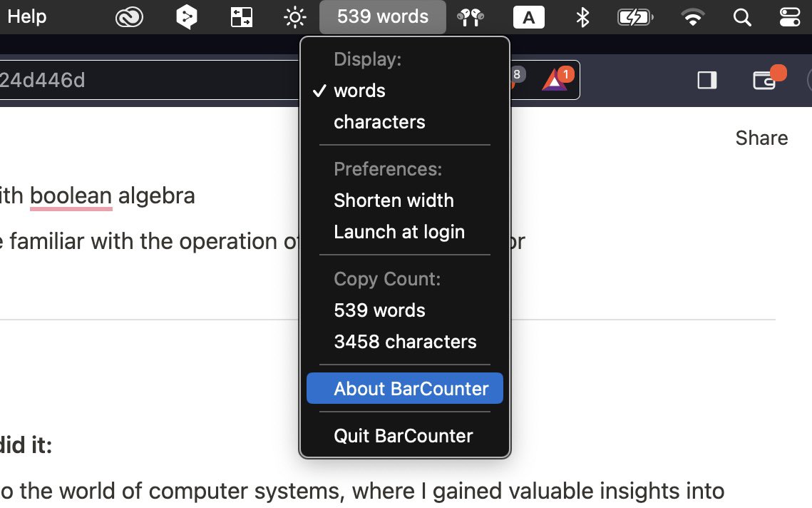The image size is (812, 508).
Task: Click the 539 words BarCounter menu bar item
Action: point(383,16)
